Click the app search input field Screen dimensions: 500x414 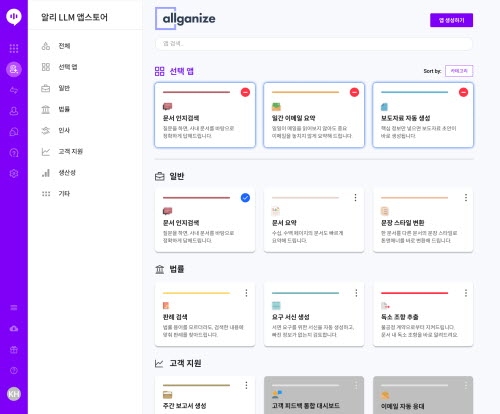tap(314, 44)
